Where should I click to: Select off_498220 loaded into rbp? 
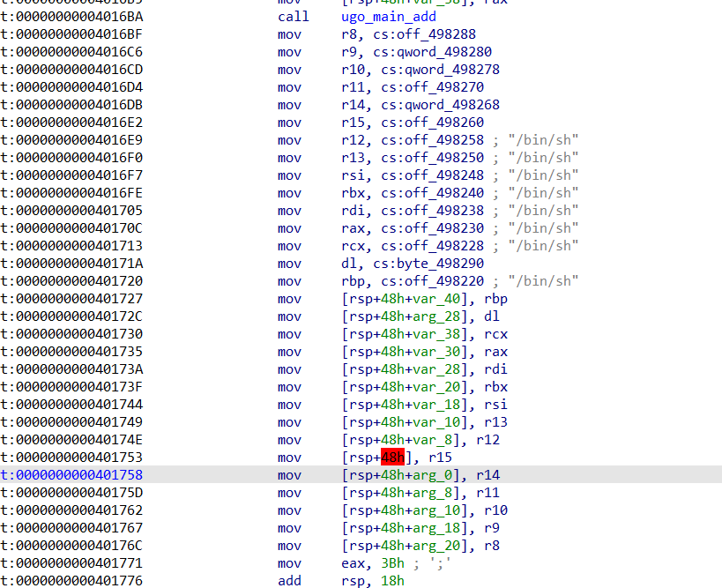[444, 281]
